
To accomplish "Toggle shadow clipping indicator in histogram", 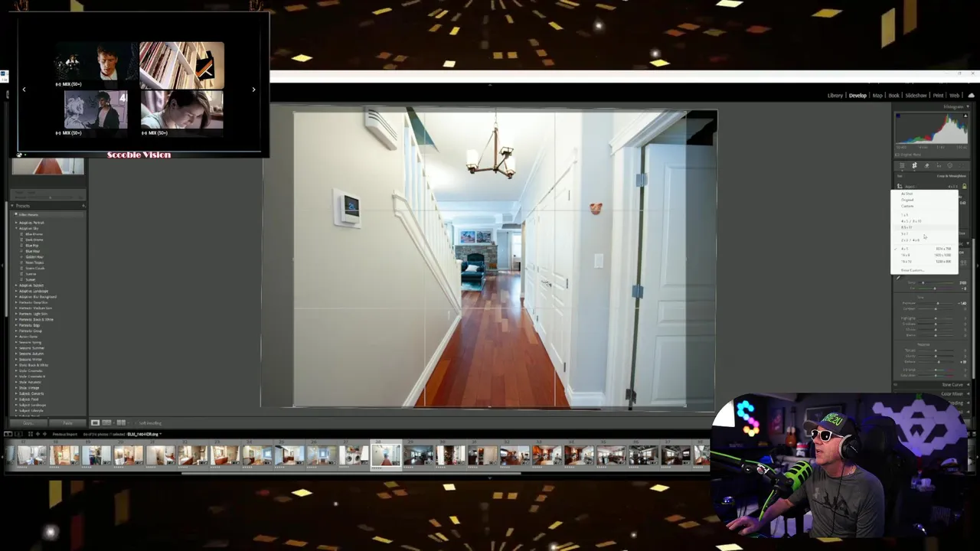I will click(898, 116).
